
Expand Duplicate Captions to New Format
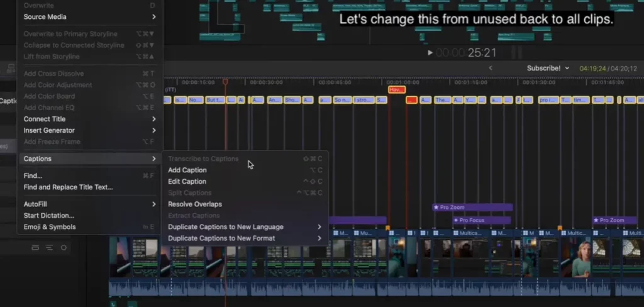(221, 238)
